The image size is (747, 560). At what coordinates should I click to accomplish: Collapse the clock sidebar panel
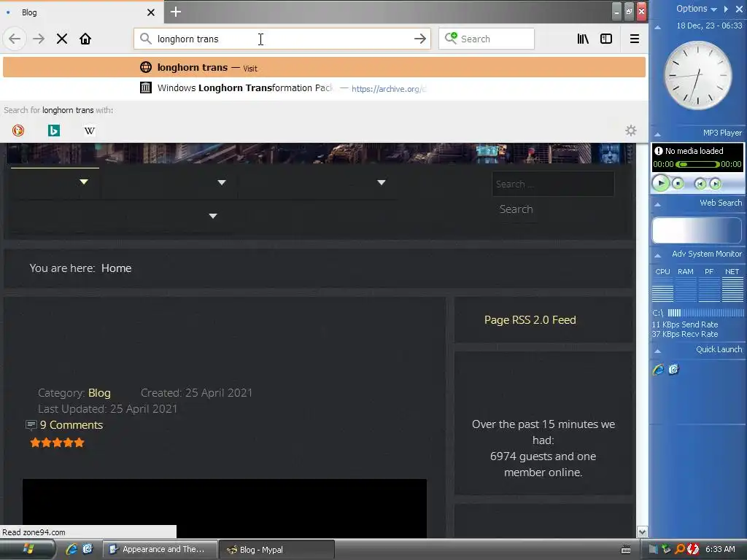click(x=657, y=27)
